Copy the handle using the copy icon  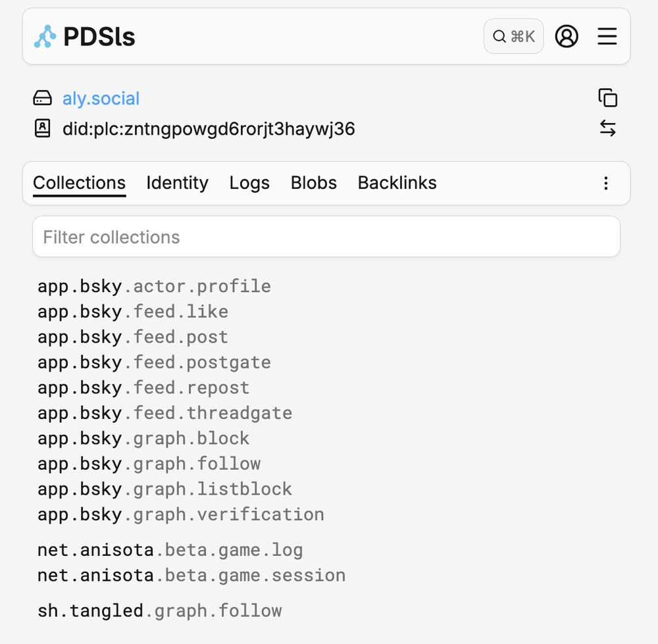608,98
